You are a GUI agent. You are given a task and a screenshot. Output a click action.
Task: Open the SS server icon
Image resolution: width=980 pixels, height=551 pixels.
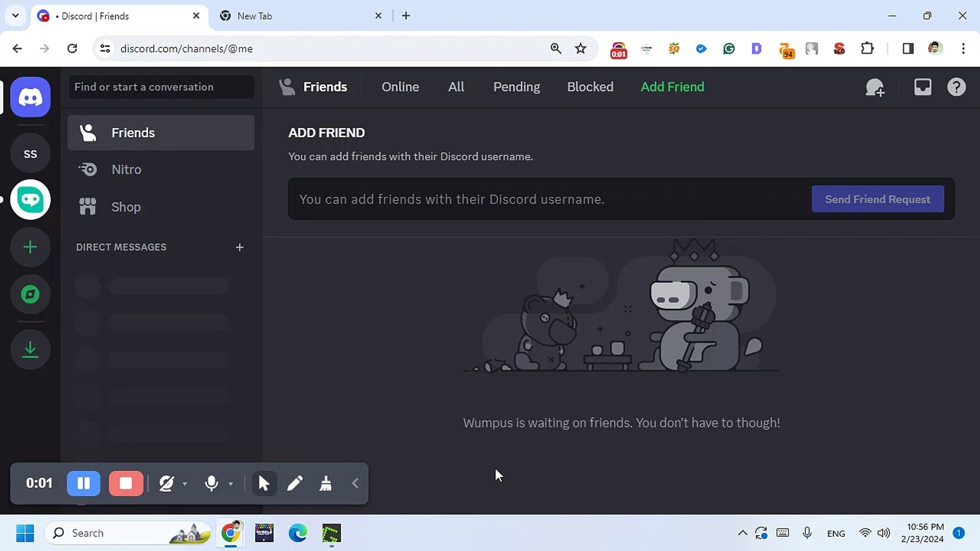30,153
